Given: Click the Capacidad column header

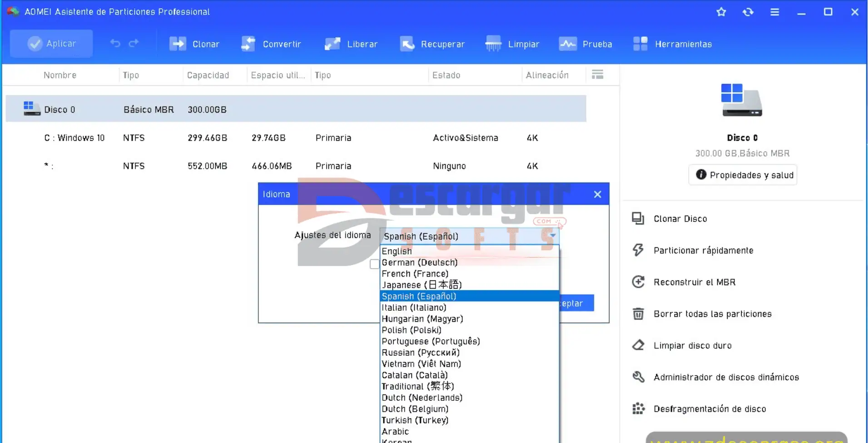Looking at the screenshot, I should coord(208,75).
